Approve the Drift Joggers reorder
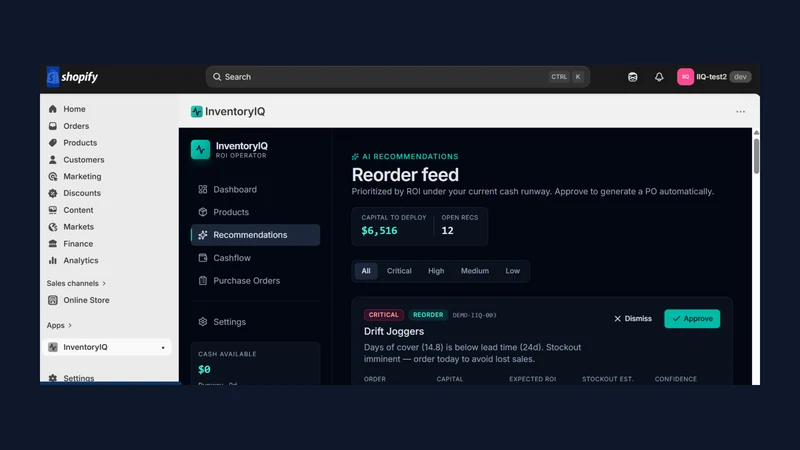 tap(692, 319)
